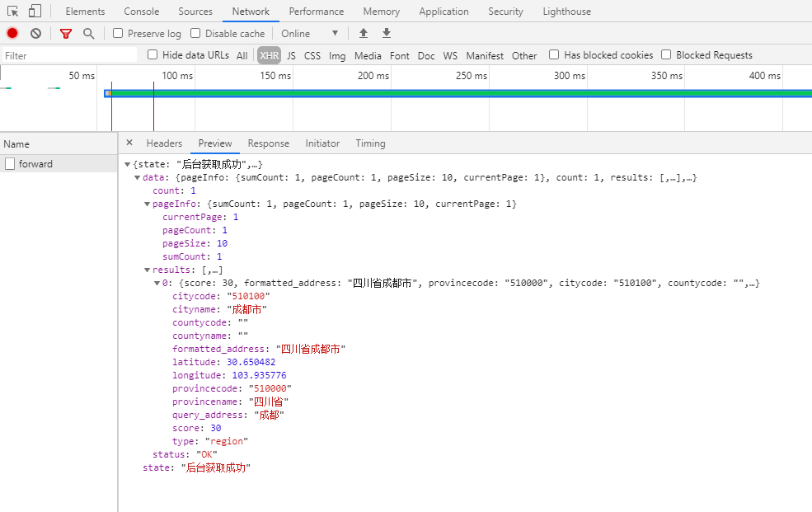
Task: Check the Has blocked cookies checkbox
Action: click(x=554, y=54)
